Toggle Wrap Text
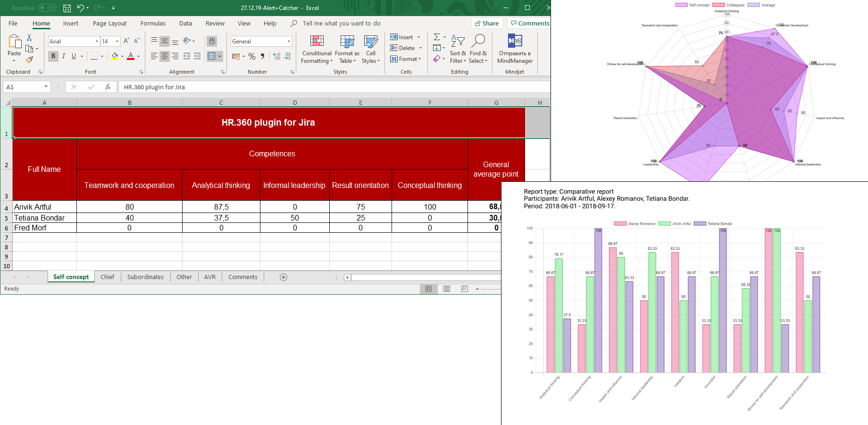868x425 pixels. [x=212, y=41]
